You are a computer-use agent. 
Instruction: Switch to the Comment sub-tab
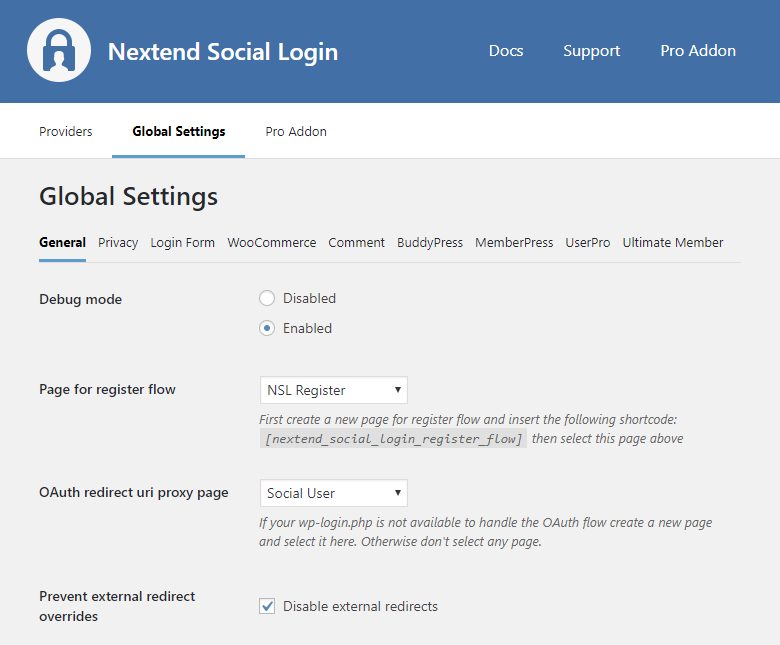point(356,243)
